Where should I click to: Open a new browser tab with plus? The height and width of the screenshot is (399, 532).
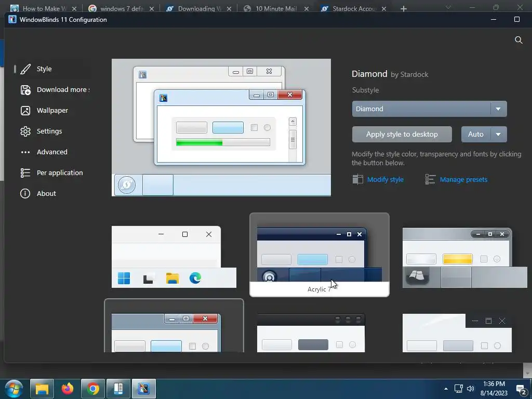point(403,9)
